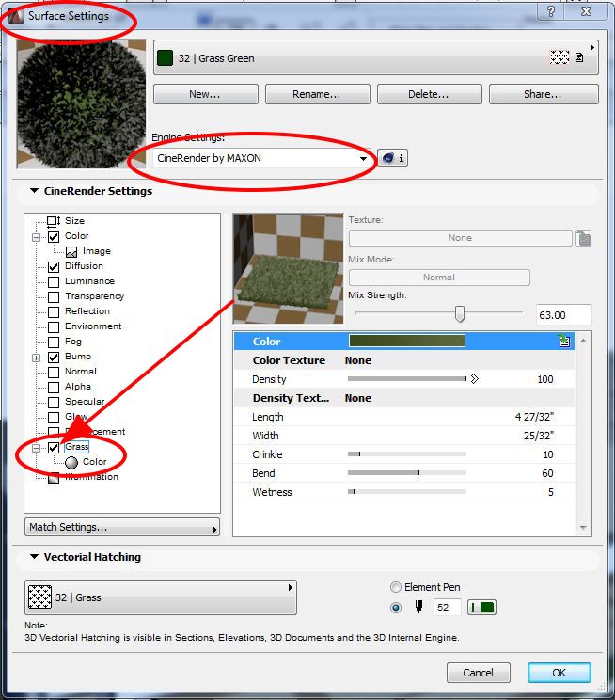Enable the Environment channel checkbox
The width and height of the screenshot is (615, 700).
[x=54, y=327]
